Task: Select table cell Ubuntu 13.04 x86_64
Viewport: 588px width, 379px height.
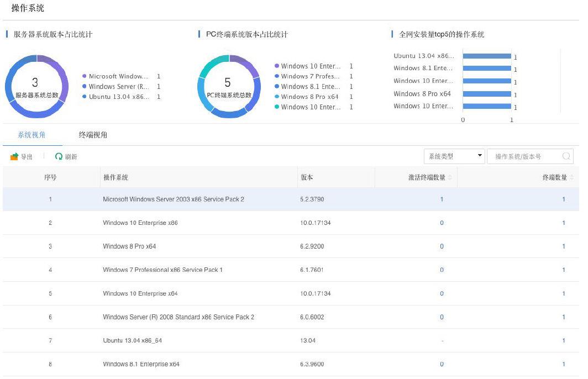Action: click(133, 340)
